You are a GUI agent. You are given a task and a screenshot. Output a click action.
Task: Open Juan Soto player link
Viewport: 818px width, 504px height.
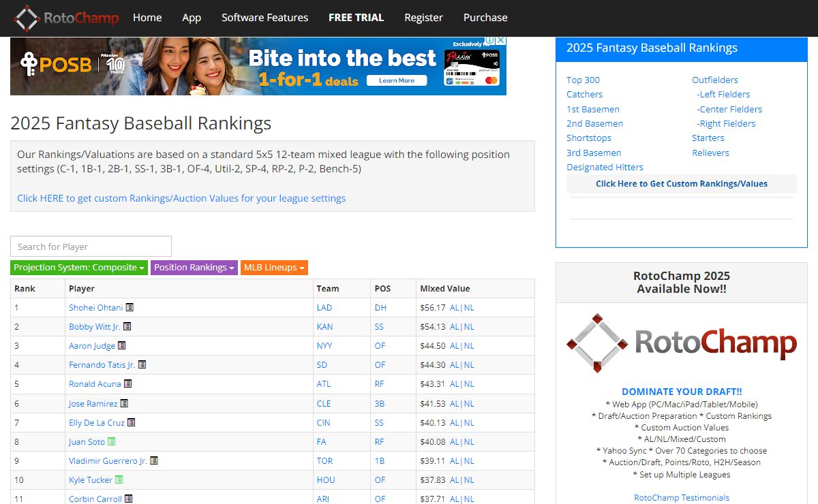click(x=87, y=442)
